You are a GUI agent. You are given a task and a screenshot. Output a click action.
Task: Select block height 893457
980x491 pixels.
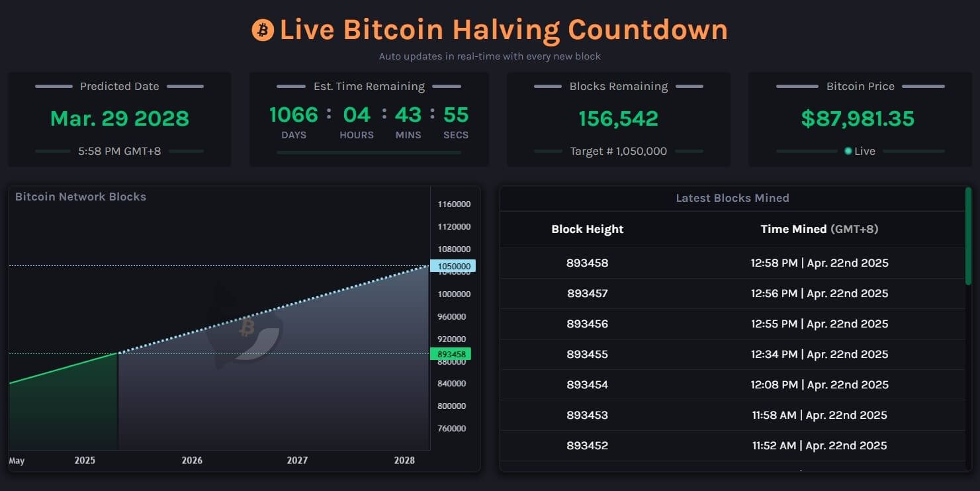pyautogui.click(x=587, y=293)
